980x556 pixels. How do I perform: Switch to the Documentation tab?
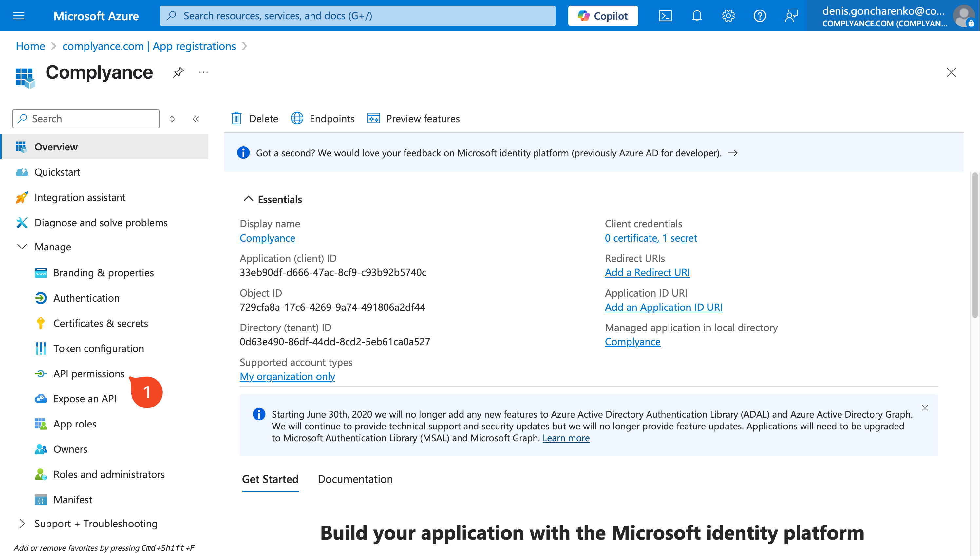click(x=355, y=479)
